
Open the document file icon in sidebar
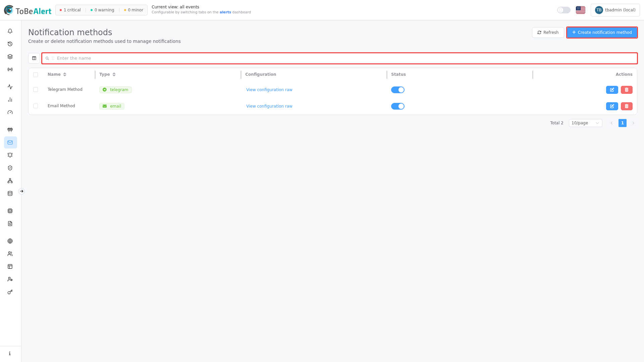[x=10, y=224]
